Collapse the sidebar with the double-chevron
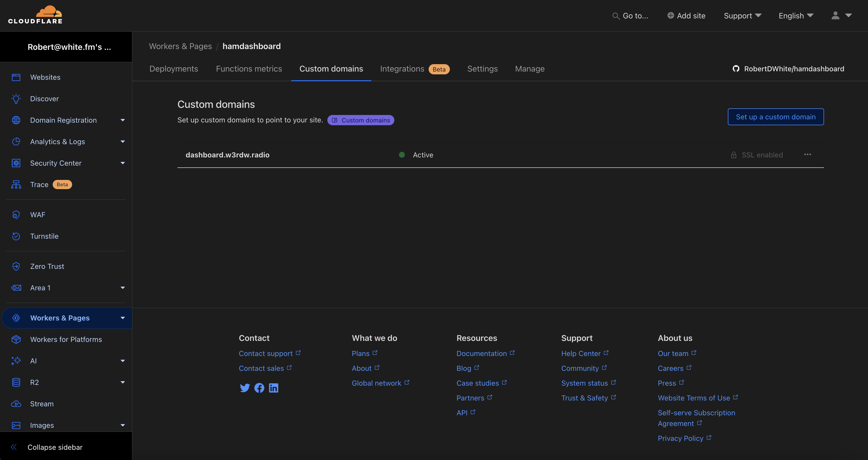This screenshot has width=868, height=460. tap(14, 447)
